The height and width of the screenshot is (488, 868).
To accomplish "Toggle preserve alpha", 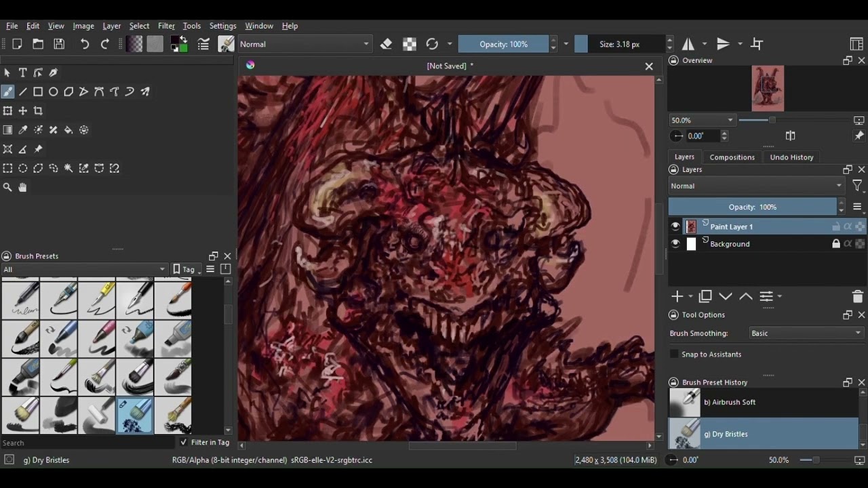I will tap(410, 44).
